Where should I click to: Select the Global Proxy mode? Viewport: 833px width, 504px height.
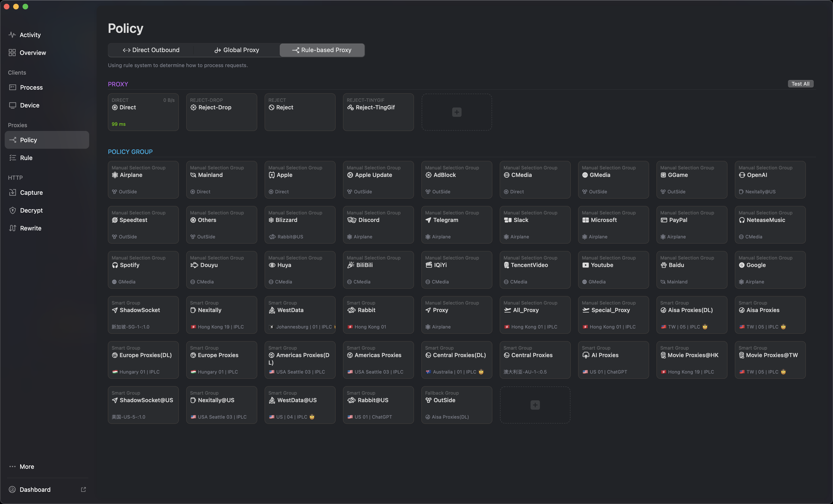point(237,50)
